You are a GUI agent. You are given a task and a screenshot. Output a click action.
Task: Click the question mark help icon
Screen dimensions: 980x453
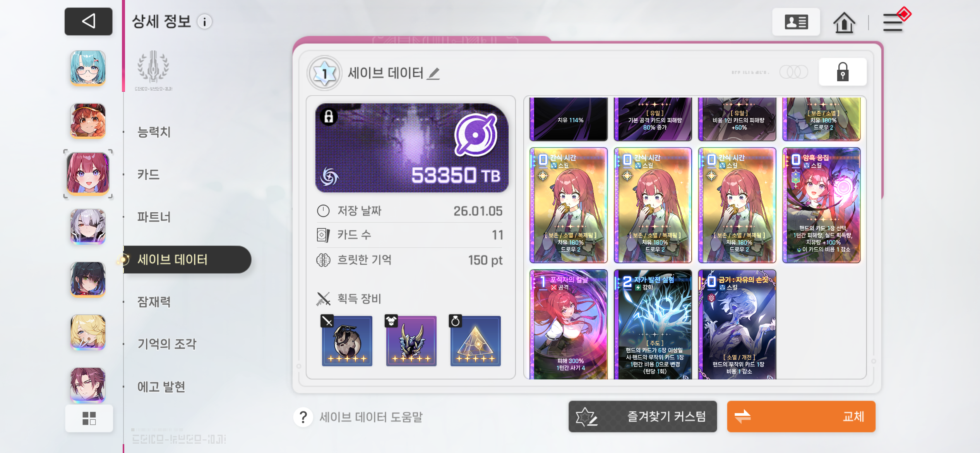click(303, 417)
